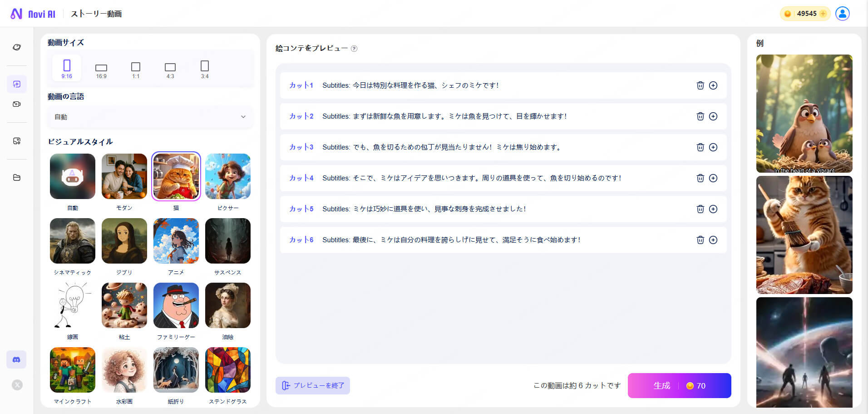The height and width of the screenshot is (414, 868).
Task: Select the 16:9 video size option
Action: tap(101, 68)
